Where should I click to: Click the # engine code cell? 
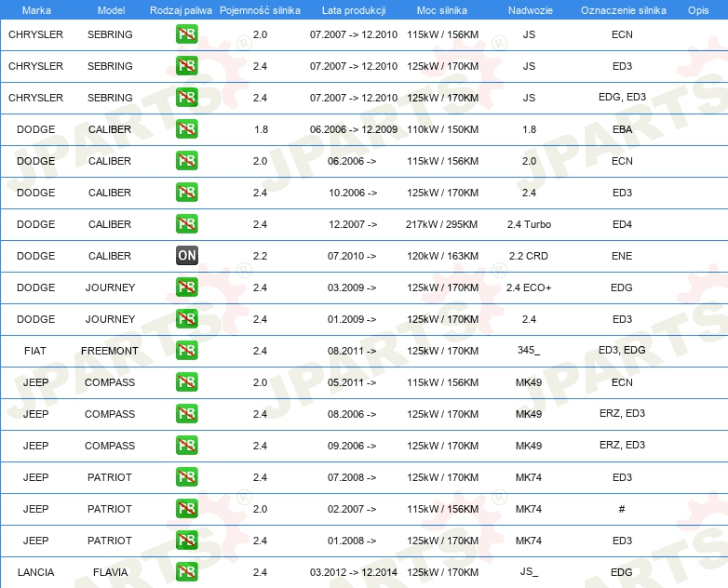coord(622,509)
